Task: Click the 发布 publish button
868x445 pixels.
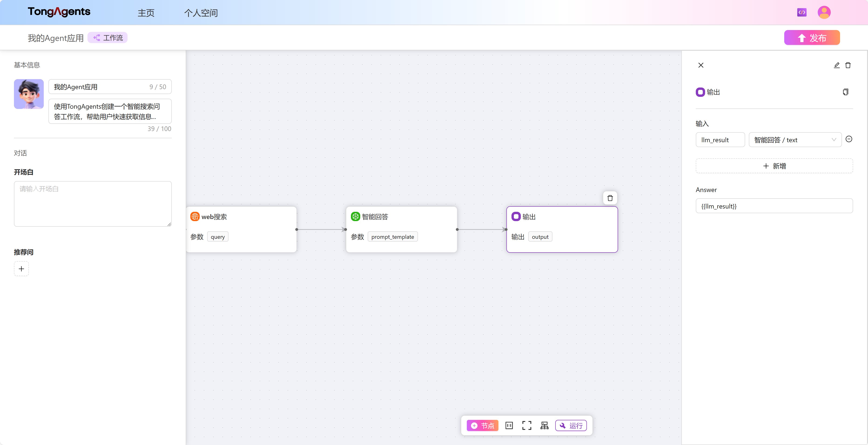Action: [812, 38]
